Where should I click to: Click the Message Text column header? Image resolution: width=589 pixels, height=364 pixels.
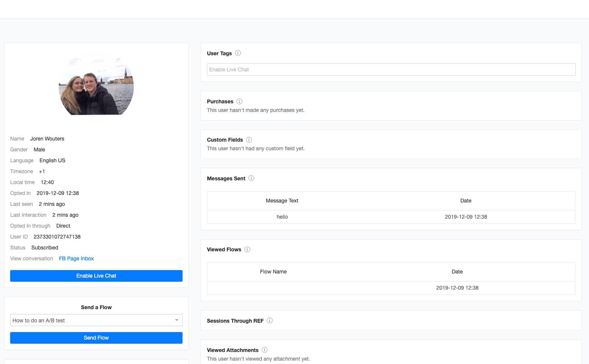[282, 201]
